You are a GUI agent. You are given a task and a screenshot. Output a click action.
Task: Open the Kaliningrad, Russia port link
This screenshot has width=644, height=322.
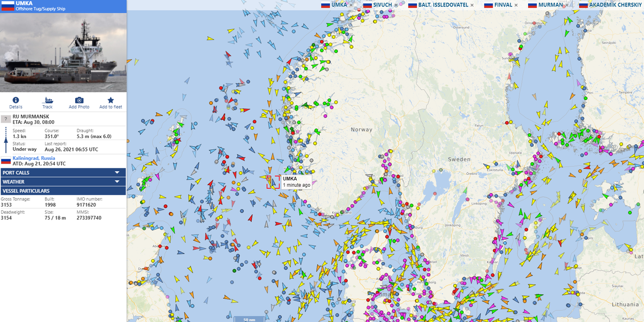34,158
